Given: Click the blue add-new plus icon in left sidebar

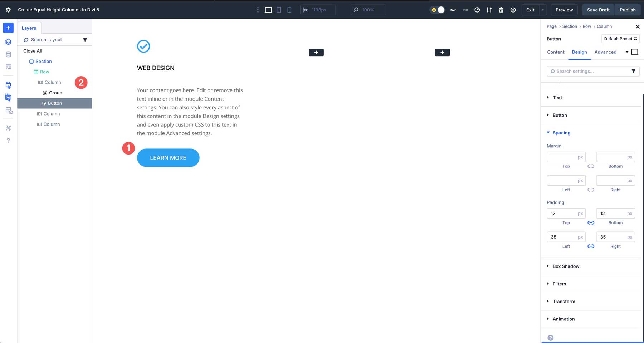Looking at the screenshot, I should [x=8, y=28].
